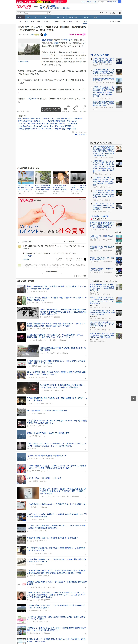The height and width of the screenshot is (644, 138).
Task: Open the settings gear icon
Action: tap(120, 13)
